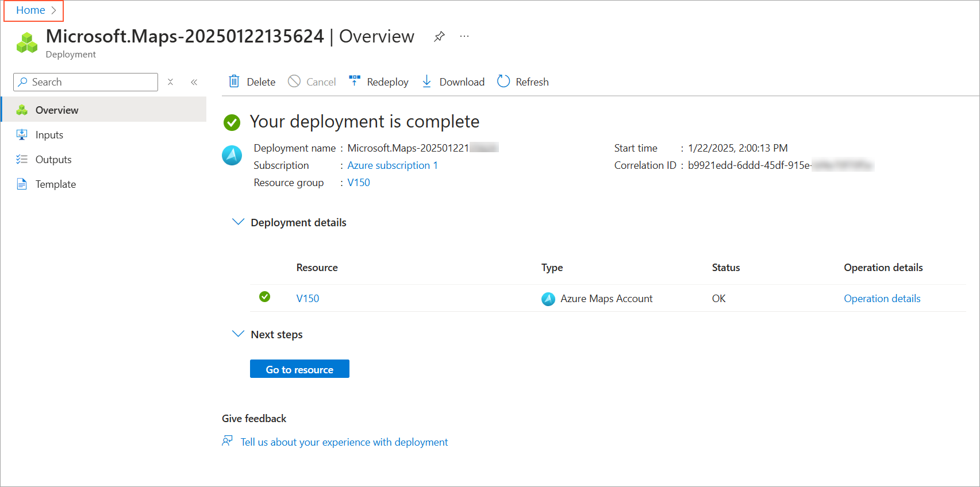The height and width of the screenshot is (487, 980).
Task: Select Template in the sidebar
Action: tap(55, 184)
